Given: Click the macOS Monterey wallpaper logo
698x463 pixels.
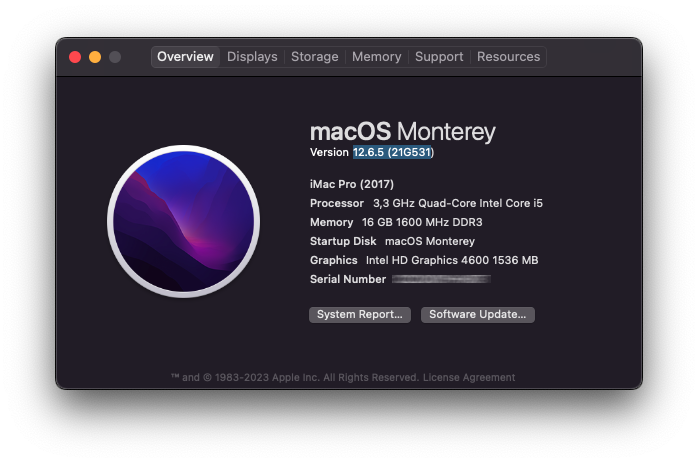Looking at the screenshot, I should [183, 221].
